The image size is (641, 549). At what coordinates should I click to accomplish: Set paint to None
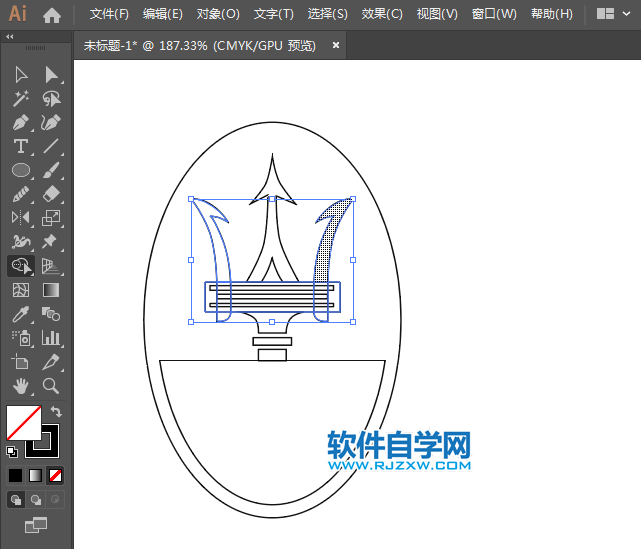click(x=55, y=475)
